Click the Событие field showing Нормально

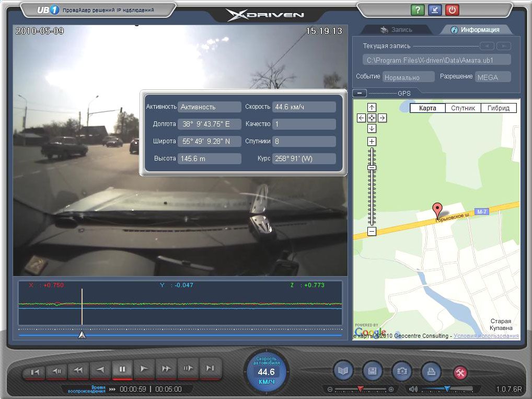(x=409, y=77)
